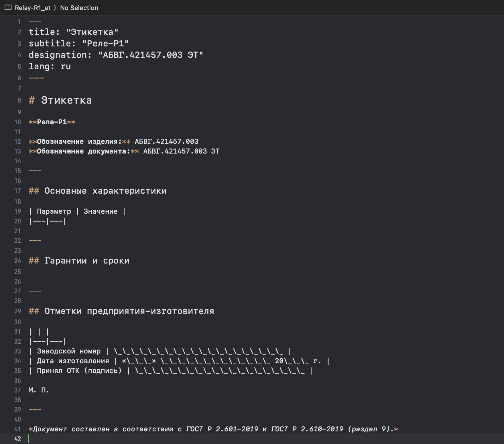Click the Обозначение изделия line

pyautogui.click(x=113, y=142)
